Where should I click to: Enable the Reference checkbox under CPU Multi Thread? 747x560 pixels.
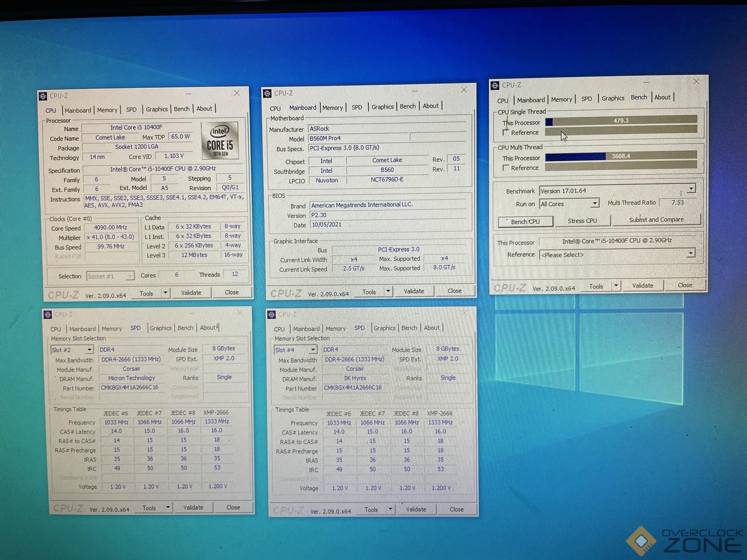506,167
